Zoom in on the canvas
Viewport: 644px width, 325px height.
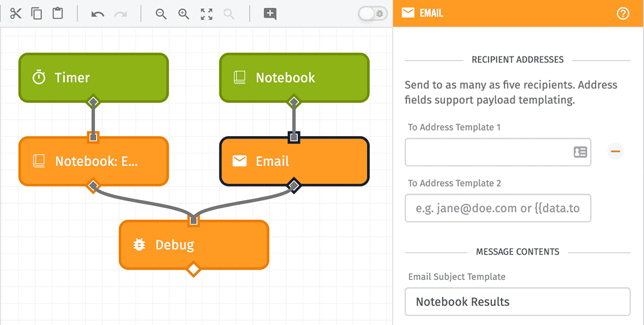pyautogui.click(x=184, y=14)
